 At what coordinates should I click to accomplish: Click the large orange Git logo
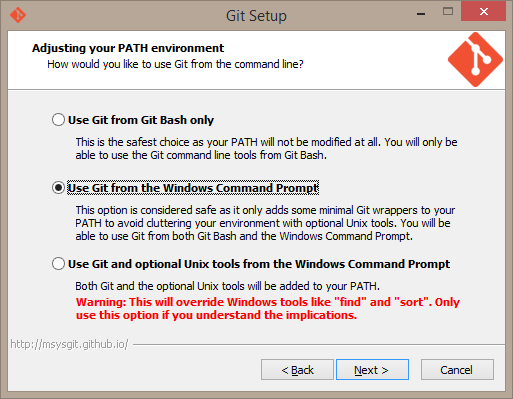click(475, 60)
